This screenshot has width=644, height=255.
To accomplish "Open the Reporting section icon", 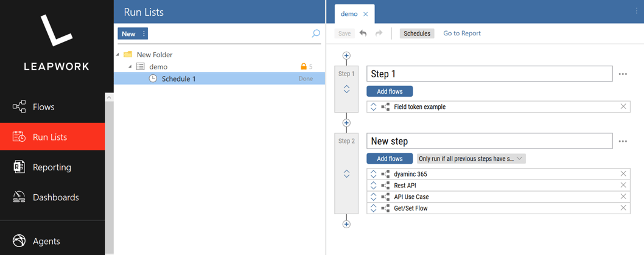I will [19, 167].
